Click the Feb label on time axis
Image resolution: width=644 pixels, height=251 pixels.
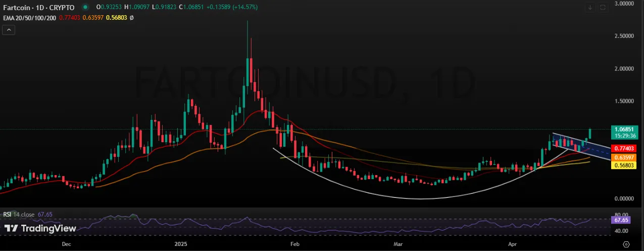point(295,243)
